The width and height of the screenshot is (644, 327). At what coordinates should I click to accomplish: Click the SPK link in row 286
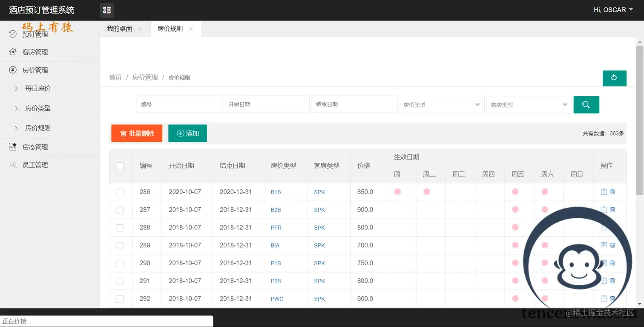[x=319, y=192]
